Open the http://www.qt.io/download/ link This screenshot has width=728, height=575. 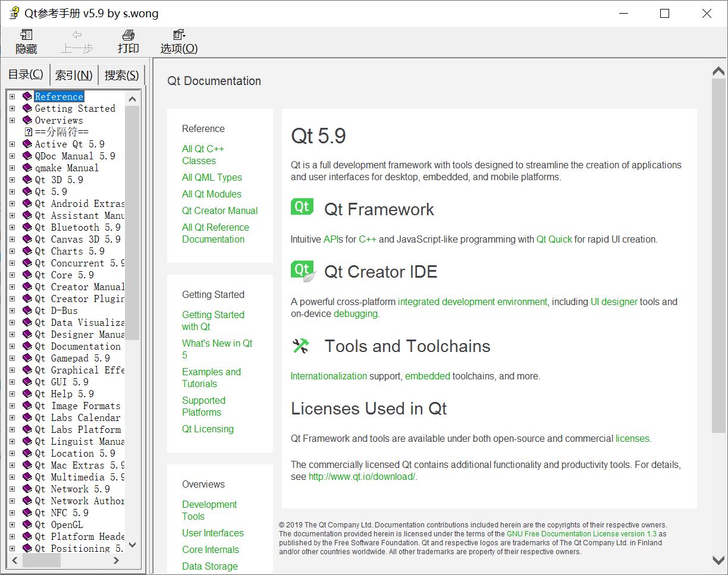(x=362, y=476)
